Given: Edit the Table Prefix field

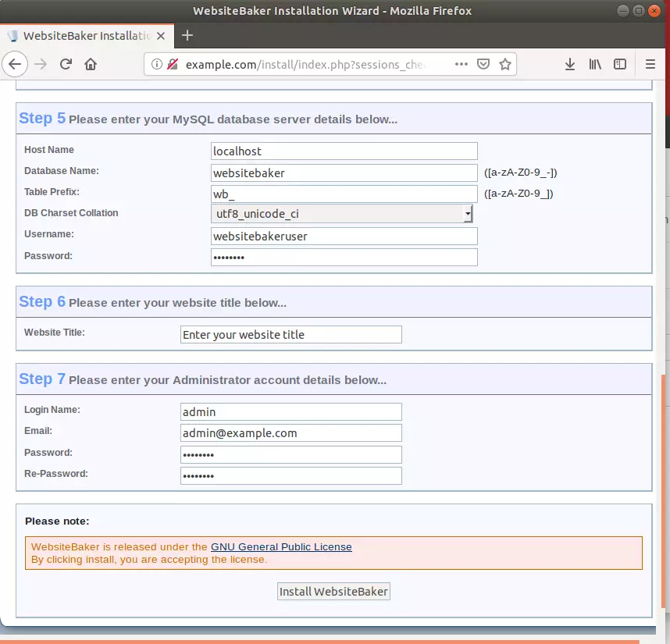Looking at the screenshot, I should (344, 194).
